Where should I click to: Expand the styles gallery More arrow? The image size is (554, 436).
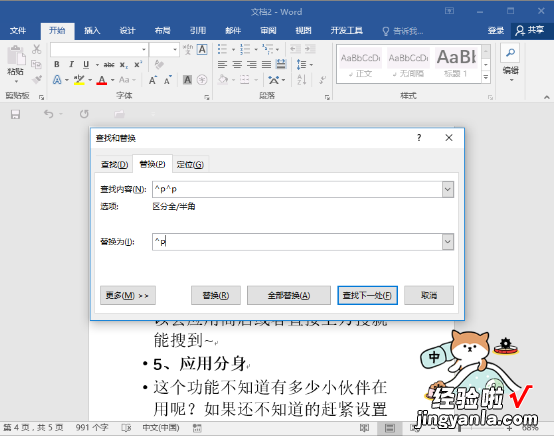pyautogui.click(x=486, y=77)
